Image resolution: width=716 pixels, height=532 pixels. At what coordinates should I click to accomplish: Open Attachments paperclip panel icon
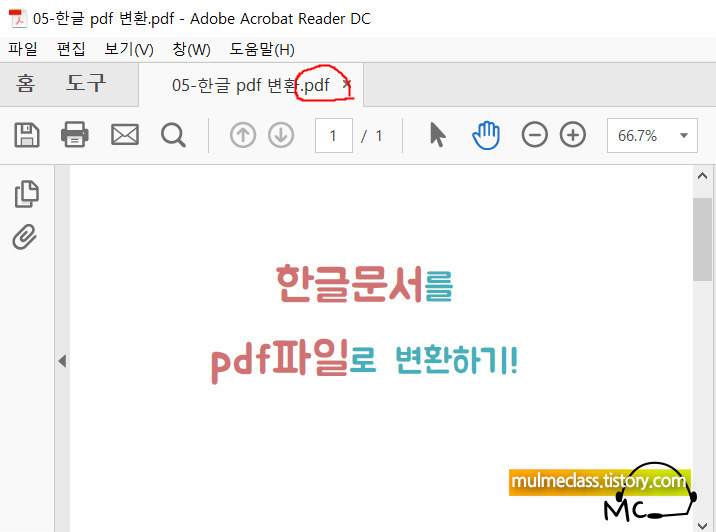(25, 237)
